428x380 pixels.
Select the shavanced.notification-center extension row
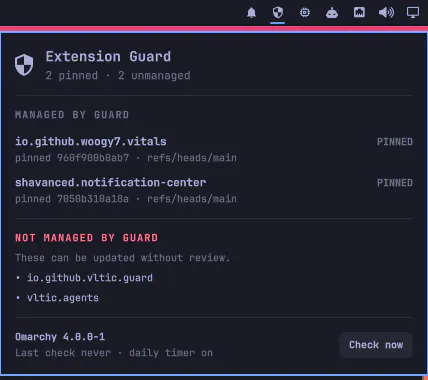click(214, 190)
